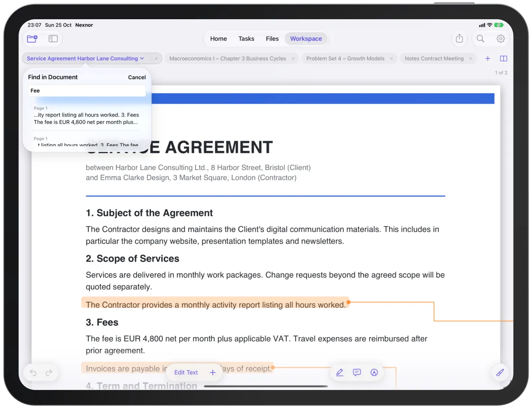
Task: Close the Service Agreement Harbor Lane tab
Action: click(156, 58)
